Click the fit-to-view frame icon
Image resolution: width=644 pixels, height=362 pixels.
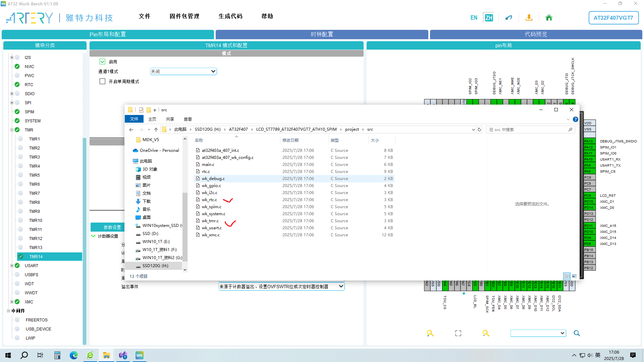(458, 333)
